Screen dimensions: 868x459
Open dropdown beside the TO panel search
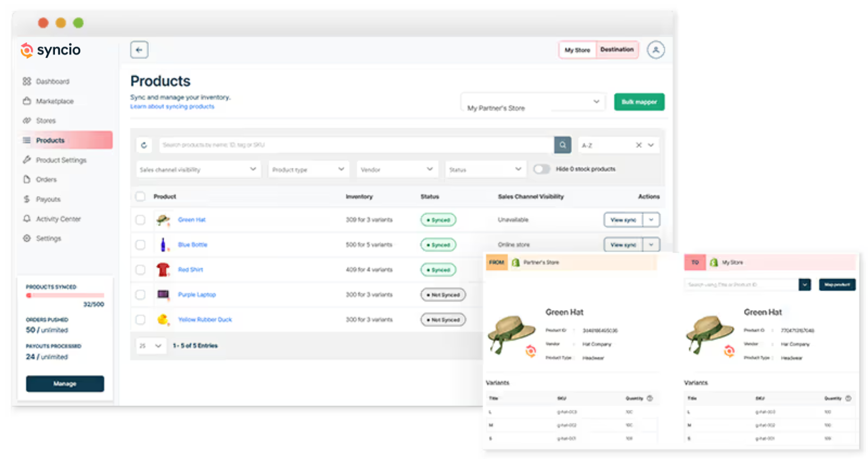(x=805, y=285)
